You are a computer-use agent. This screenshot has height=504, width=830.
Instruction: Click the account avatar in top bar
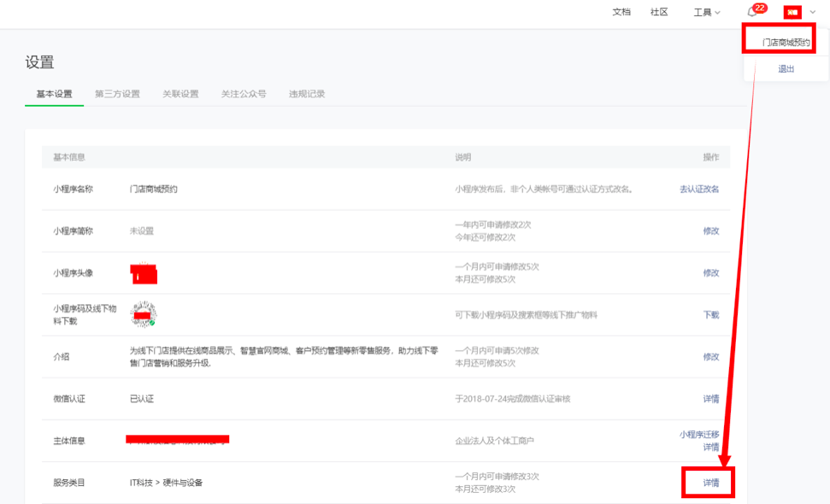[792, 12]
